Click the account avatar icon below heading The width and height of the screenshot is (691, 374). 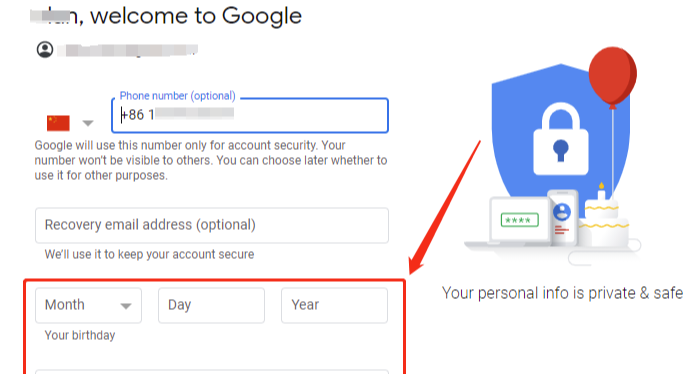coord(45,49)
